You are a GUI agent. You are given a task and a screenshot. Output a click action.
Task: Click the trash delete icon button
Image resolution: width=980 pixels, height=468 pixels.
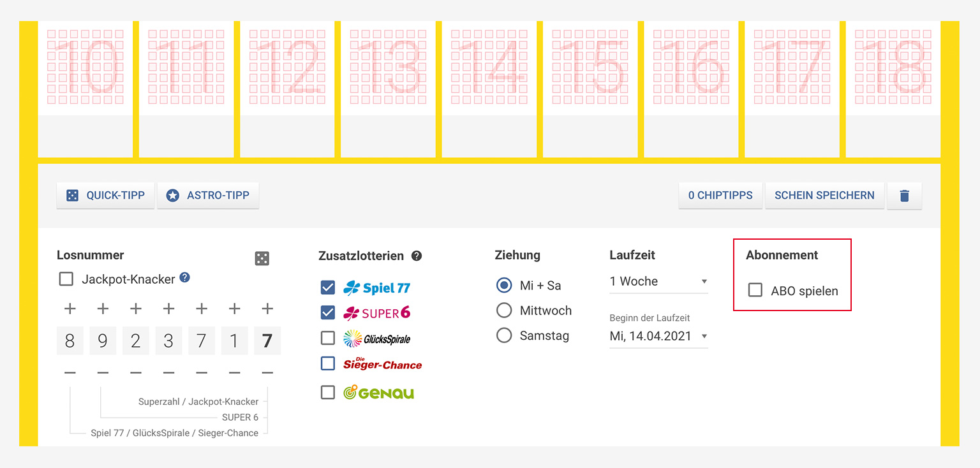904,196
